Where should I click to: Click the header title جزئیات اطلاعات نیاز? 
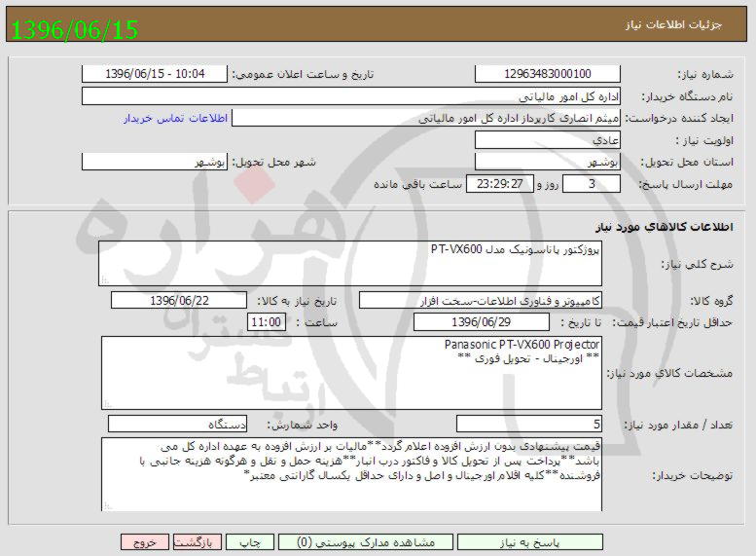tap(673, 24)
